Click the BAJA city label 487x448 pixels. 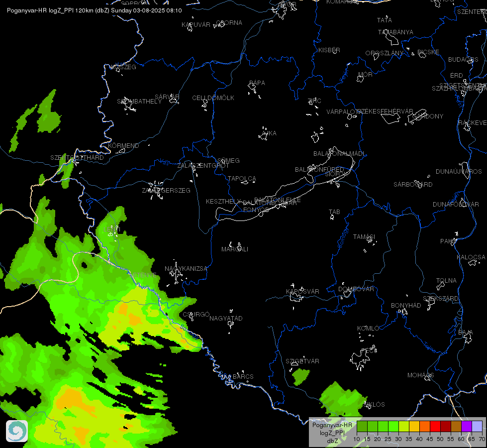click(465, 333)
